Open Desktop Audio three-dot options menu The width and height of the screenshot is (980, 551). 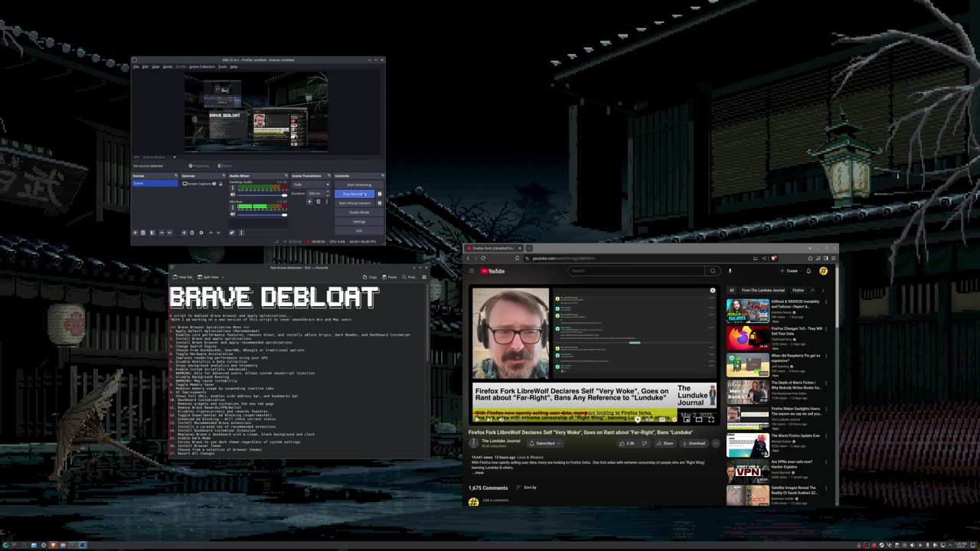233,187
